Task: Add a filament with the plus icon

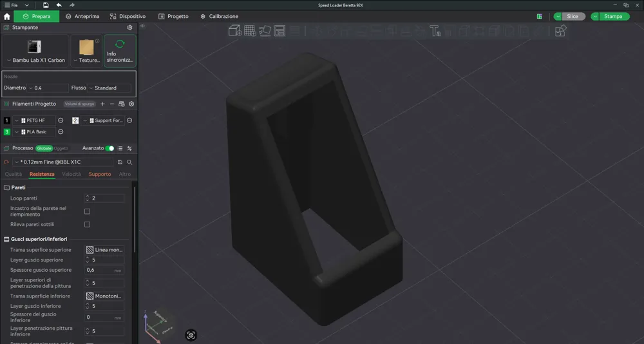Action: coord(102,104)
